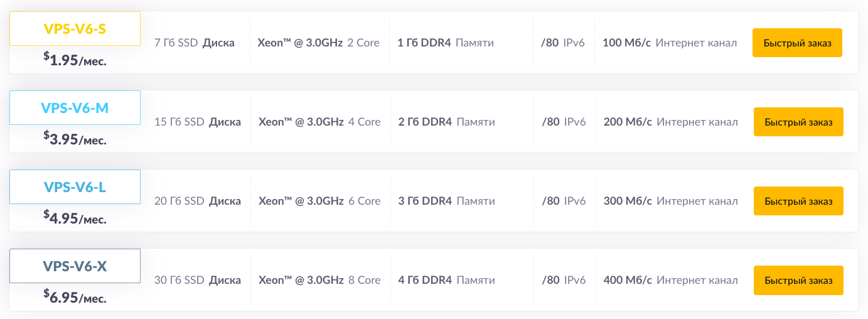The image size is (868, 319).
Task: Click Быстрый заказ for VPS-V6-S plan
Action: click(x=797, y=43)
